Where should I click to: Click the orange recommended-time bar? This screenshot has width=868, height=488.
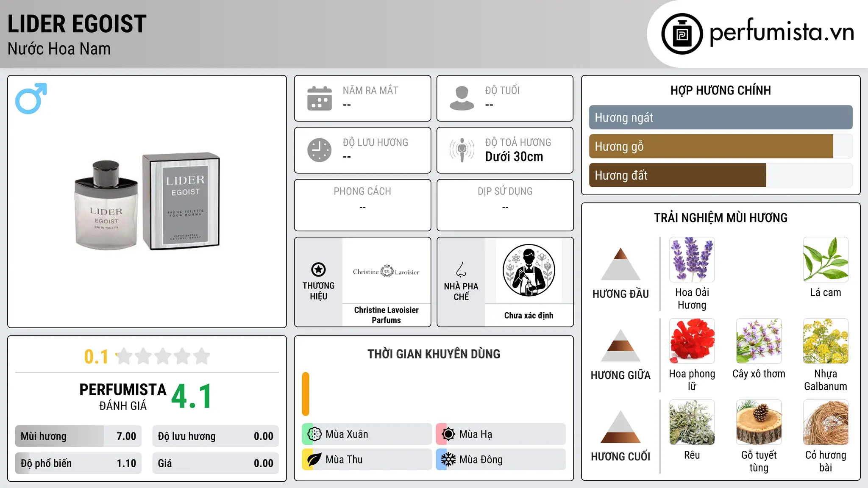[x=306, y=394]
